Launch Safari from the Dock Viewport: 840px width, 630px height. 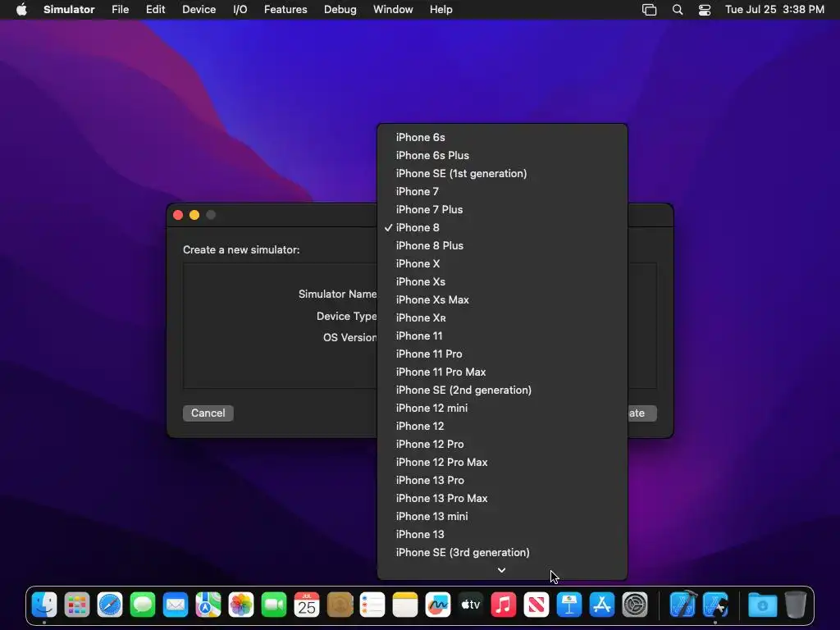[x=110, y=605]
